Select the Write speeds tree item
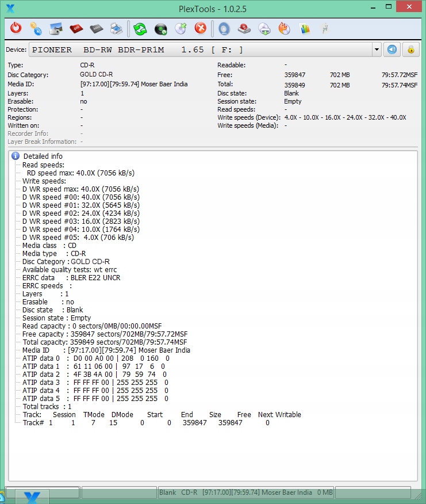Screen dimensions: 426x504 click(x=44, y=181)
